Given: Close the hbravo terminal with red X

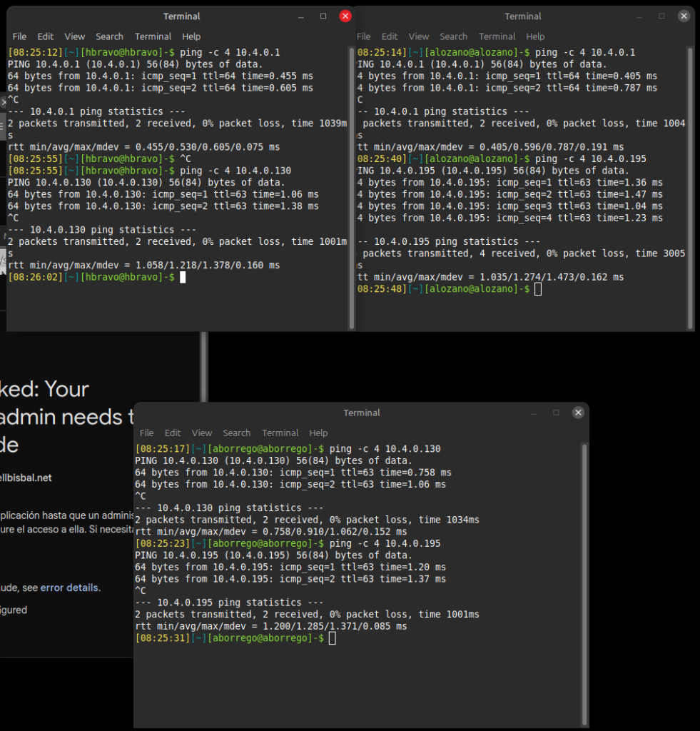Looking at the screenshot, I should coord(345,16).
